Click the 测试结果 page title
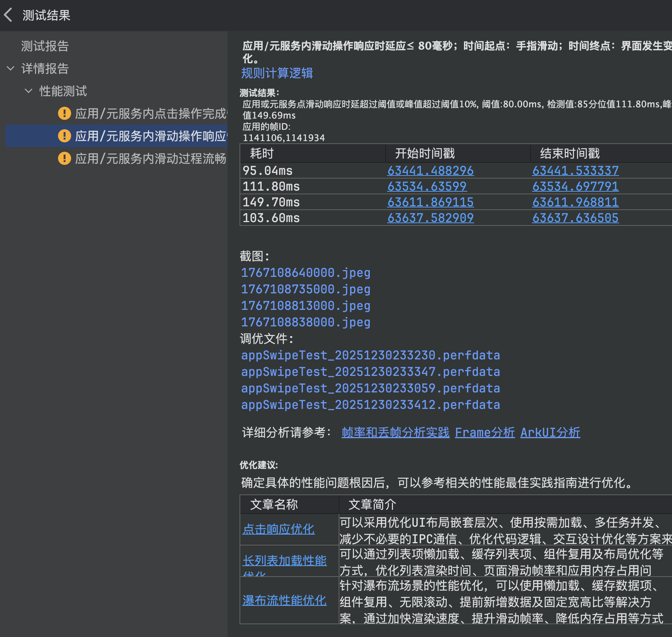 coord(47,15)
